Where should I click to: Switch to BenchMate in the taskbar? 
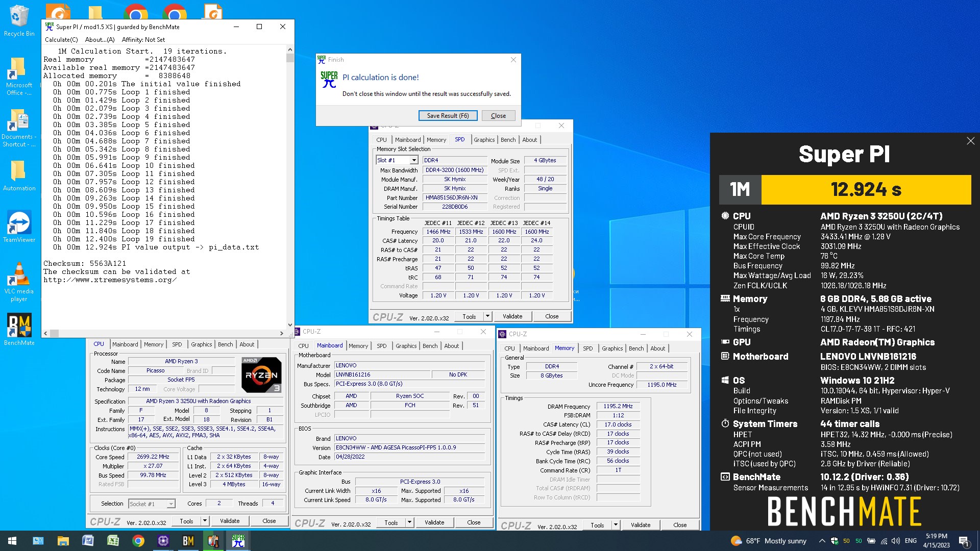click(188, 541)
